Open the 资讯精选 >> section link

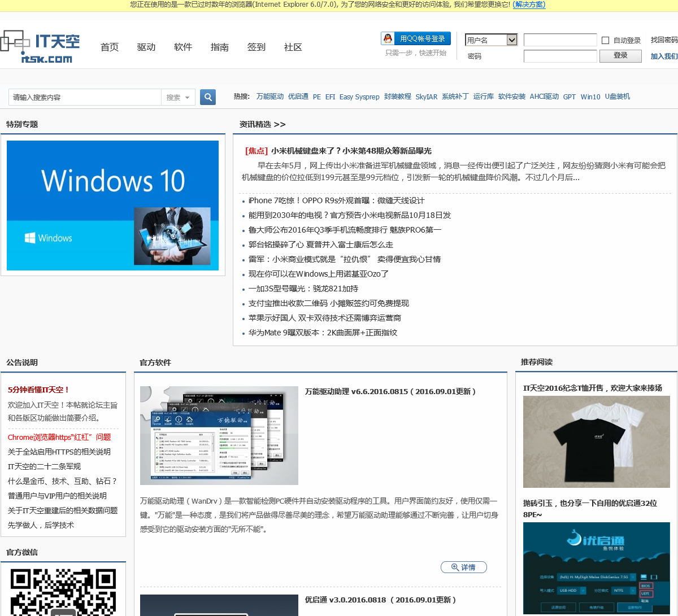(x=263, y=124)
